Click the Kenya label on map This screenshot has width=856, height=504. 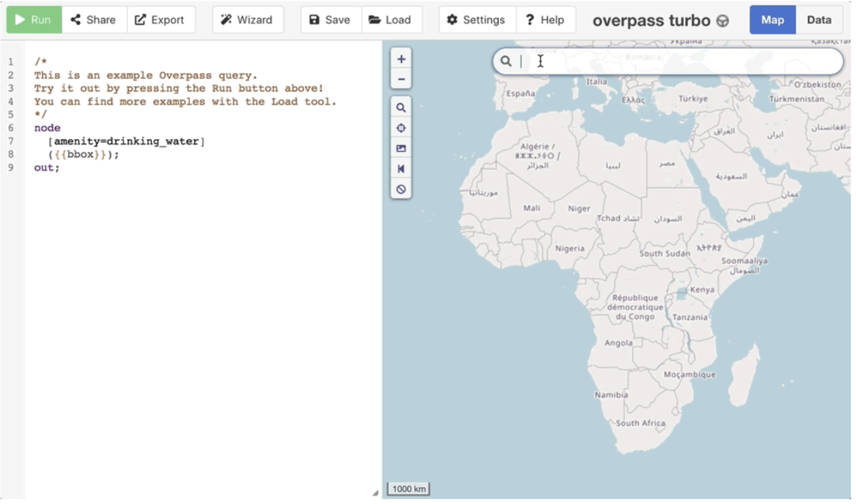(x=702, y=290)
